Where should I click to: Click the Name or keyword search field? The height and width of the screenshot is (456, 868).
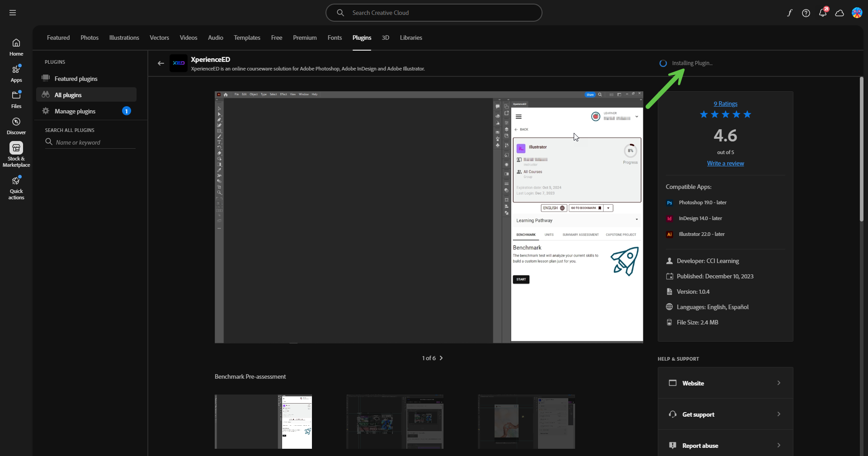tap(90, 142)
